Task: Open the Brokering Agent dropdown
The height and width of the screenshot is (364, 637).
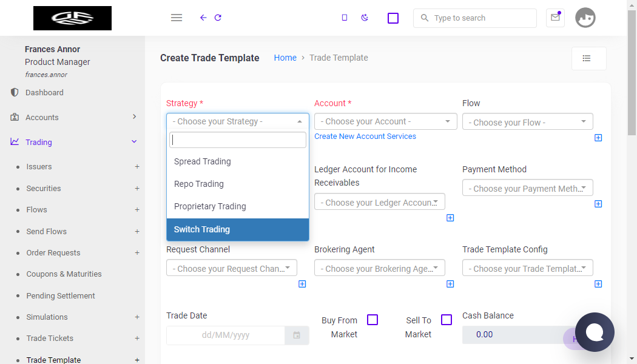Action: pos(379,268)
